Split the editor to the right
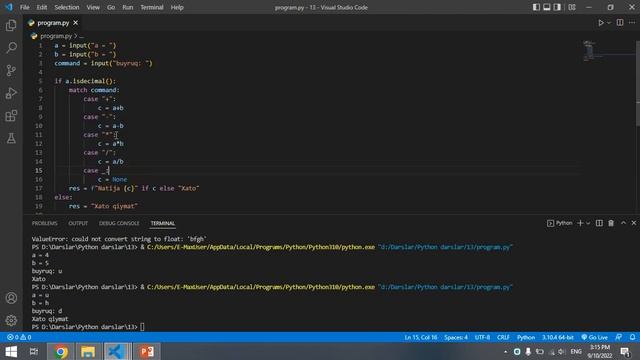This screenshot has width=640, height=360. [620, 23]
